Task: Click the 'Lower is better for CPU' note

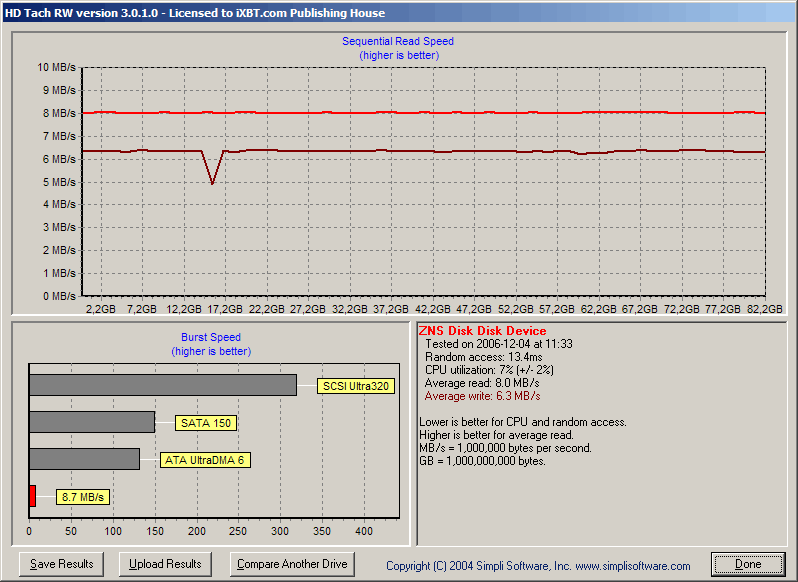Action: click(x=523, y=422)
